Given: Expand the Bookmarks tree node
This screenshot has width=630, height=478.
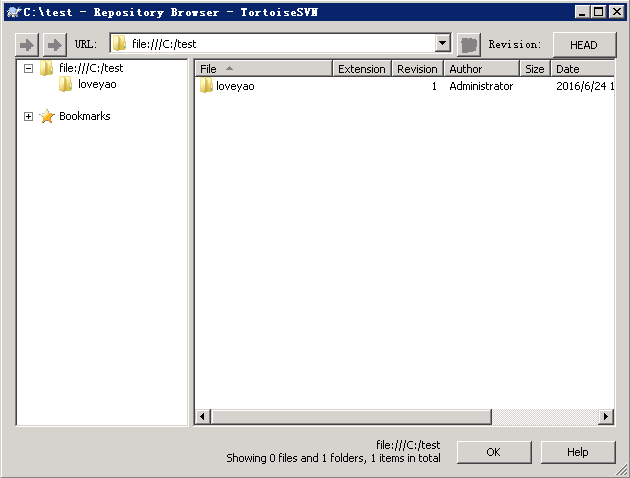Looking at the screenshot, I should click(x=28, y=116).
